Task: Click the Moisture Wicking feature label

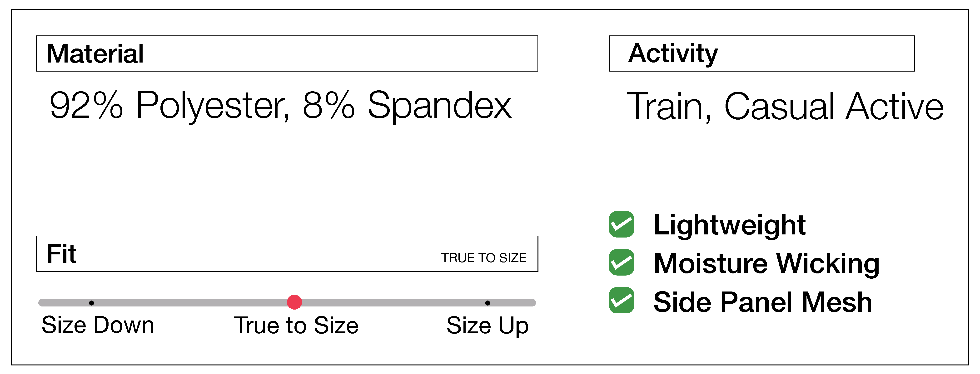Action: pyautogui.click(x=766, y=263)
